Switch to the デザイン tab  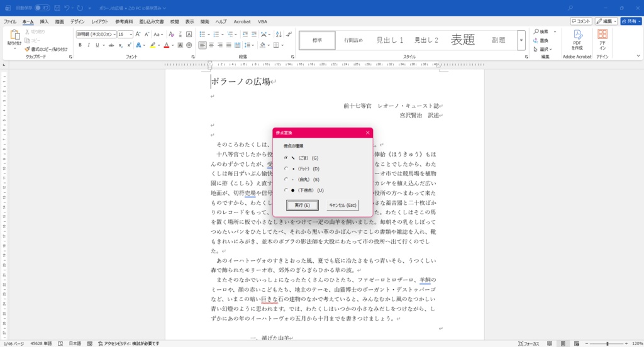pos(77,22)
